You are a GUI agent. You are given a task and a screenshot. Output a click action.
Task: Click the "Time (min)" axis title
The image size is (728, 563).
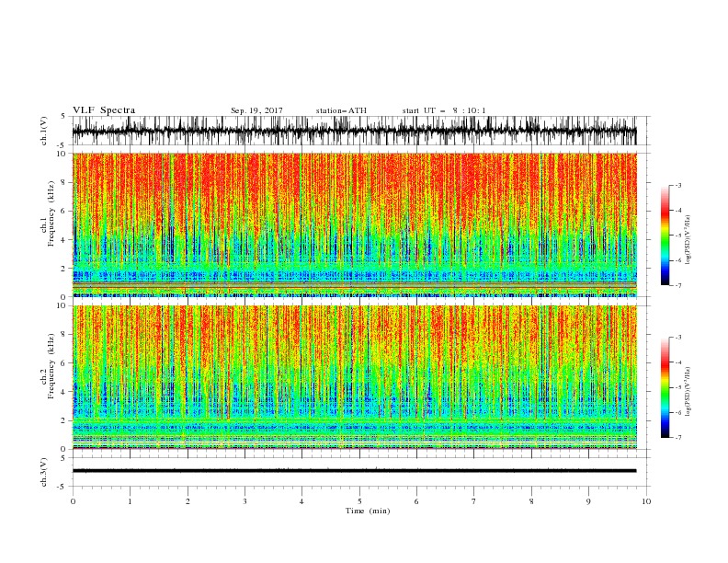click(x=368, y=511)
